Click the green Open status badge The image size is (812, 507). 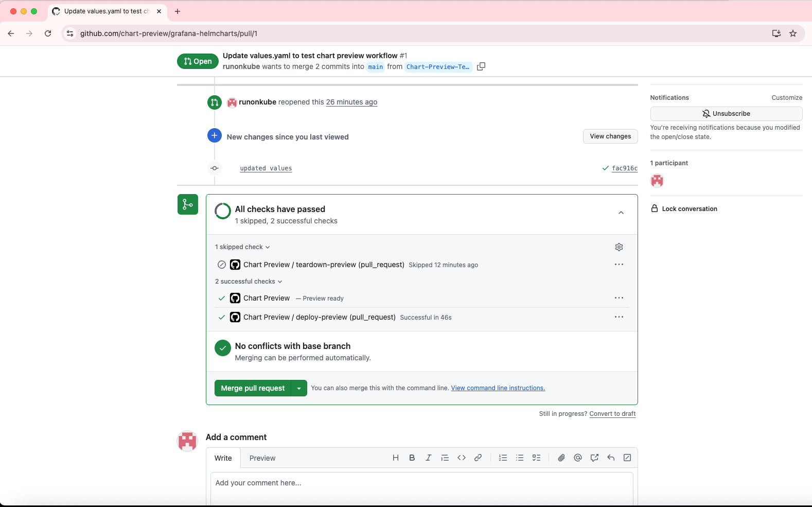point(198,61)
